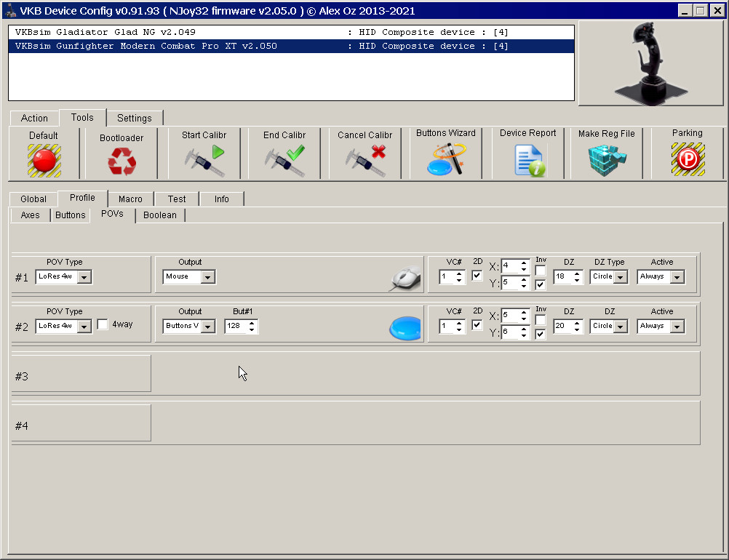Screen dimensions: 729x560
Task: Tick the 4way checkbox for POV #2
Action: pyautogui.click(x=103, y=324)
